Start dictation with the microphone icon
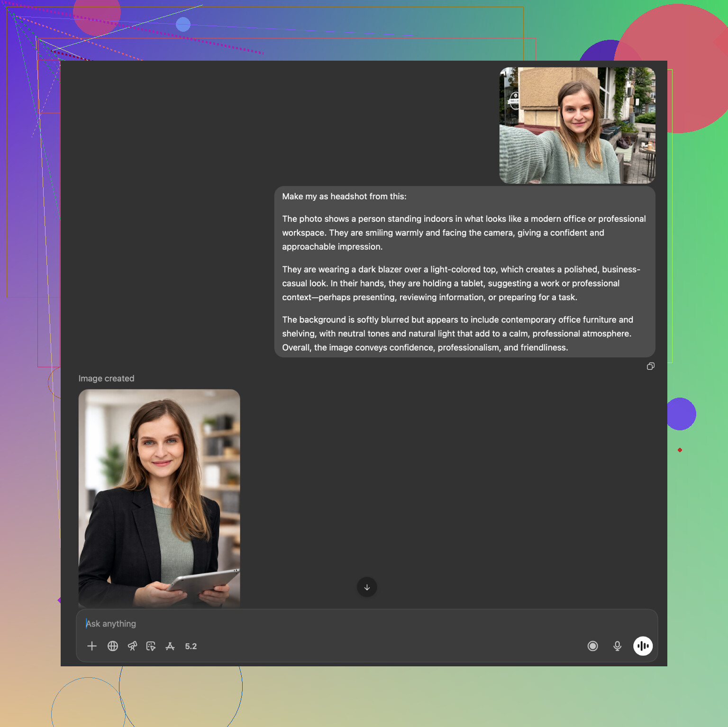 (617, 646)
